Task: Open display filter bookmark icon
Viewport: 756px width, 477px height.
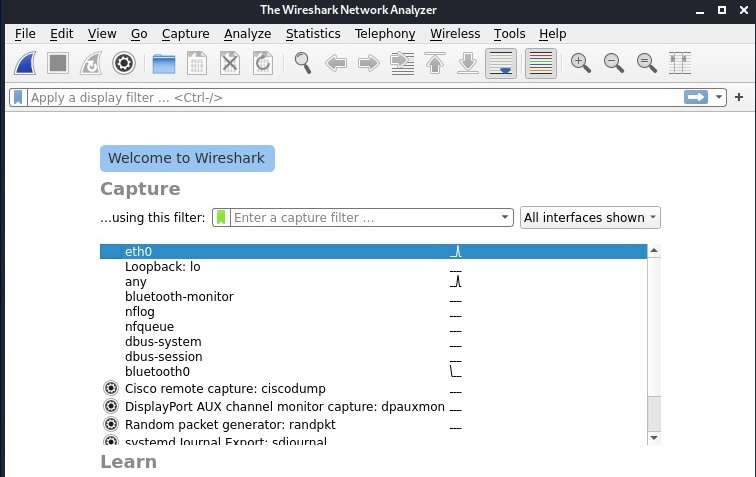Action: pos(18,97)
